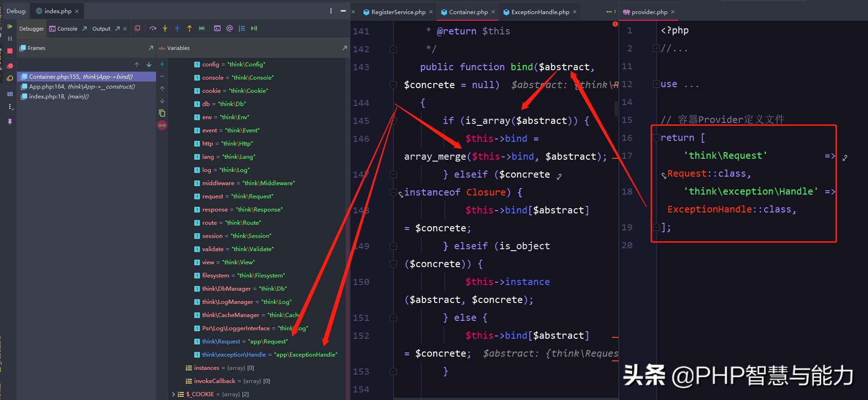Open the hidden editor tabs overflow list
Viewport: 868px width, 400px height.
(x=611, y=12)
